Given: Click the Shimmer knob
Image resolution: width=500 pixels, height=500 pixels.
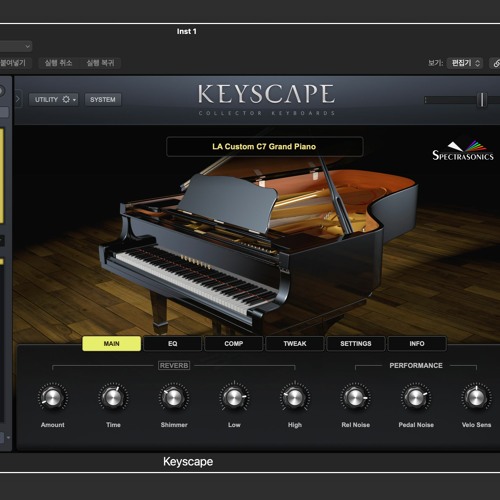Looking at the screenshot, I should point(174,397).
